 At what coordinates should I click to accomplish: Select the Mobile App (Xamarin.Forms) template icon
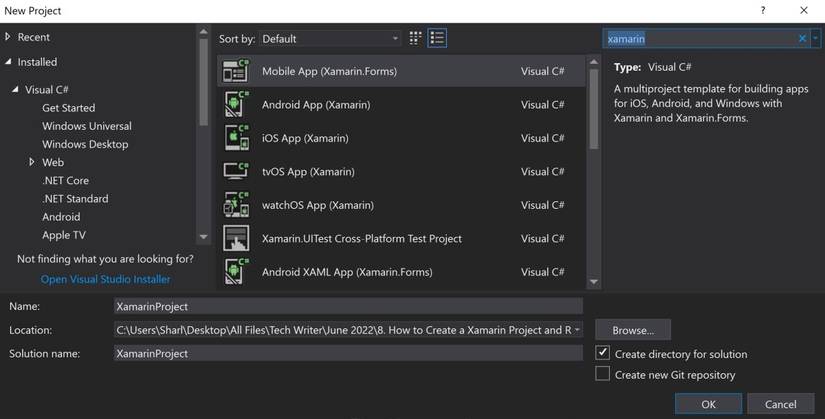[236, 71]
